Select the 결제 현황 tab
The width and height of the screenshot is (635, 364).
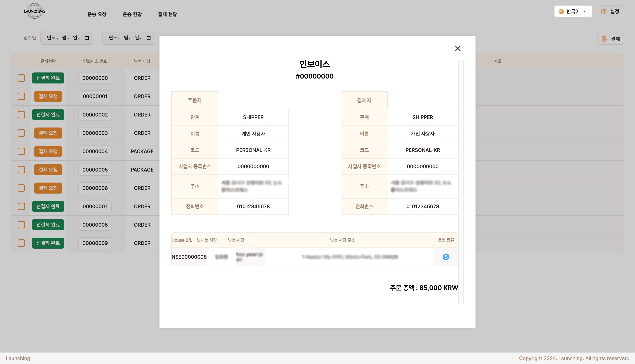coord(167,14)
